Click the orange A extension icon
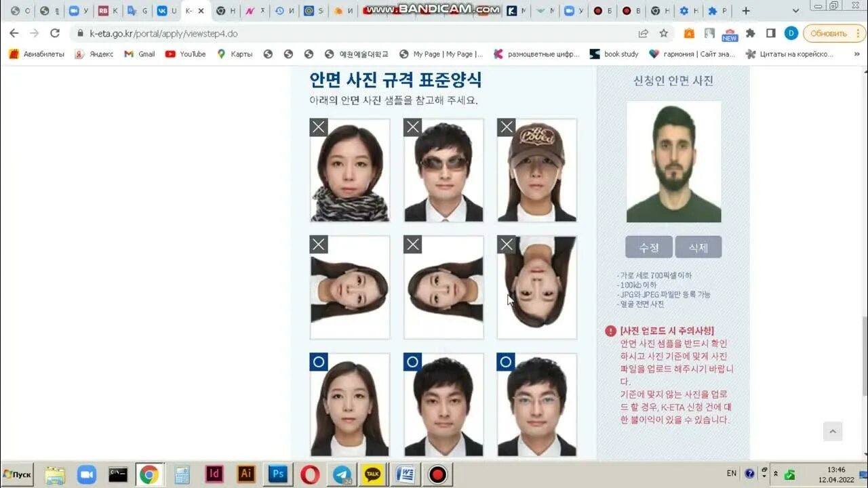Image resolution: width=868 pixels, height=488 pixels. point(689,33)
